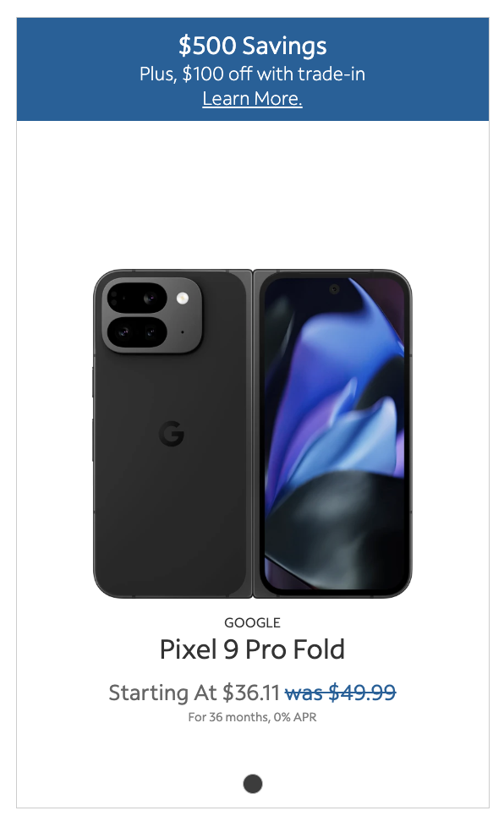Click the phone's center hinge
The height and width of the screenshot is (827, 504).
[253, 434]
